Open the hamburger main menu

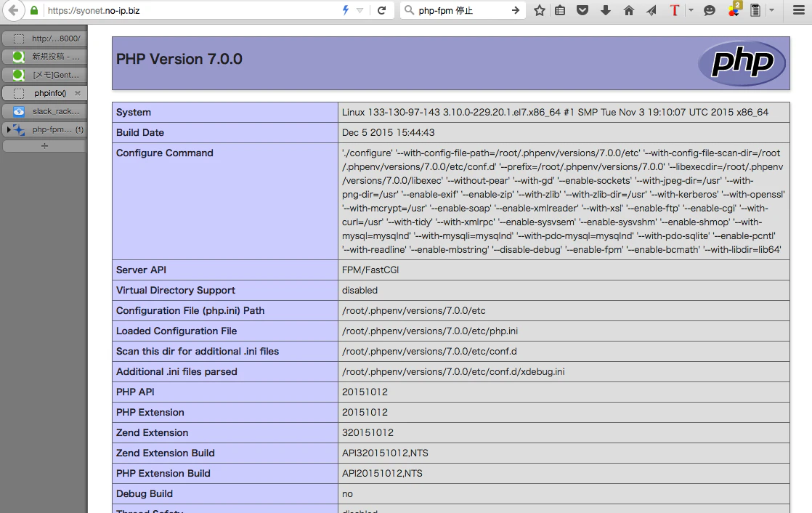pyautogui.click(x=799, y=10)
